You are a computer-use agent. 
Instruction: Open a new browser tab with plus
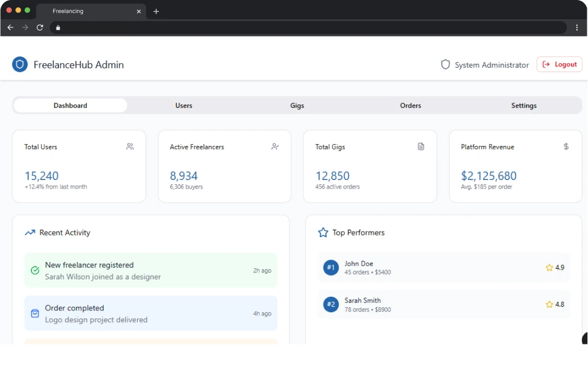pyautogui.click(x=156, y=12)
